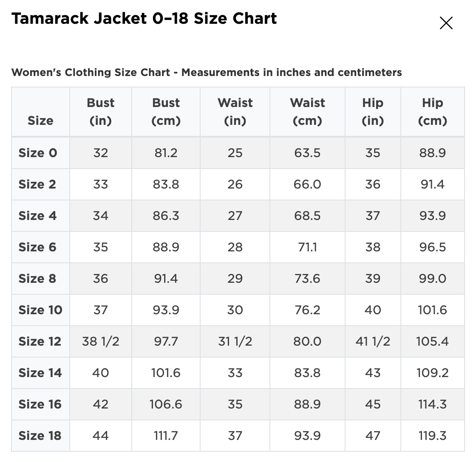Click the Size 10 row label
This screenshot has height=462, width=476.
pos(40,310)
